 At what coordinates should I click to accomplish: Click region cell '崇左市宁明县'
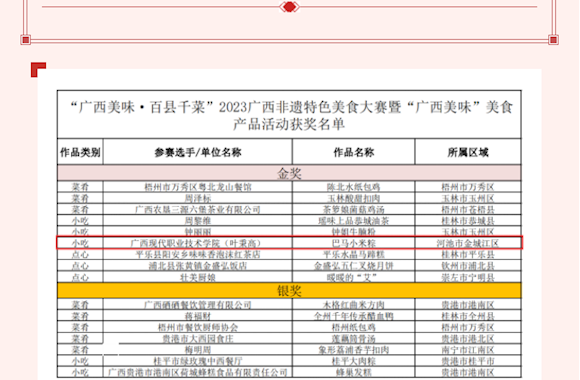468,277
